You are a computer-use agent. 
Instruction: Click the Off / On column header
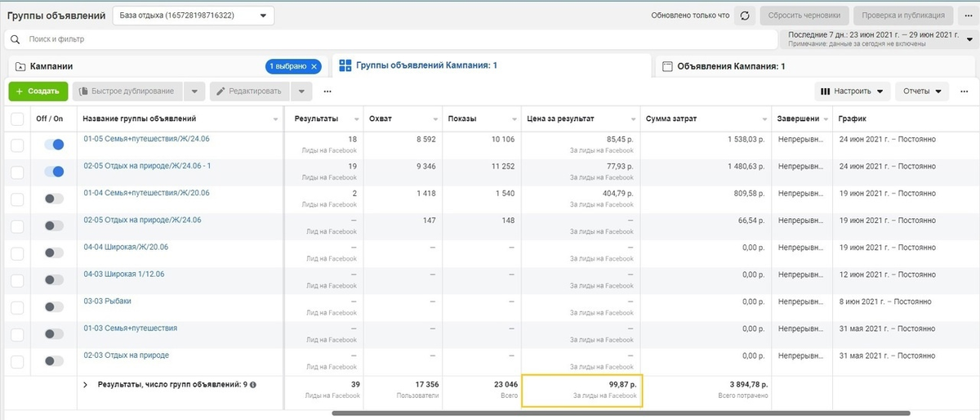click(x=50, y=118)
